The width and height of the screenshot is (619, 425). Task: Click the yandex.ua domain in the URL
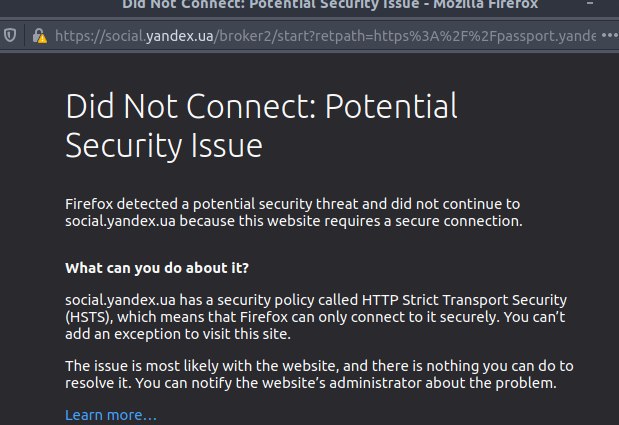tap(180, 36)
